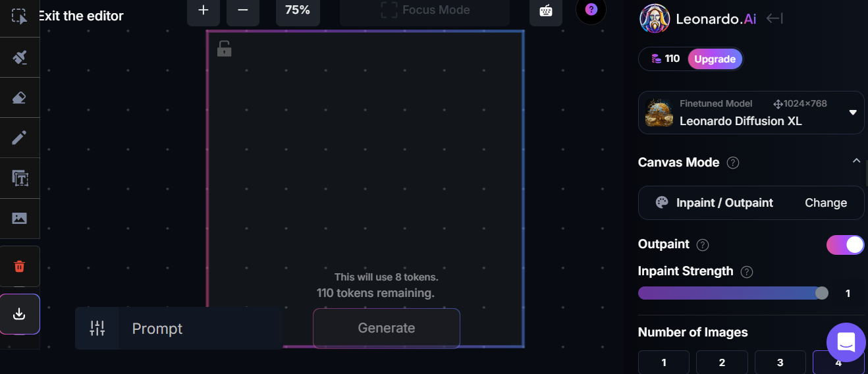Click the red trash delete icon
This screenshot has height=374, width=868.
coord(20,266)
